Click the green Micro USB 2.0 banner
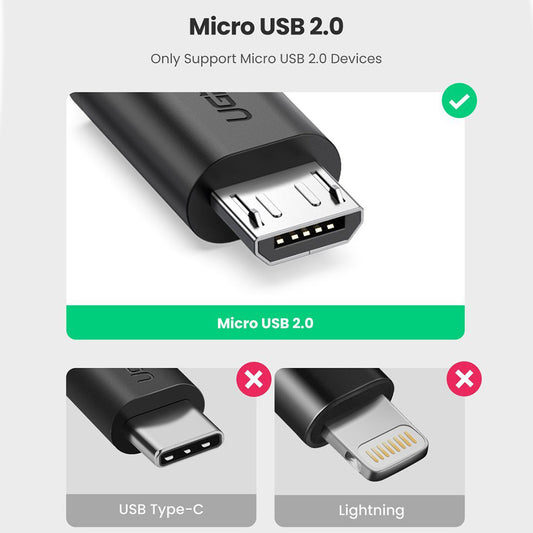Viewport: 533px width, 533px height. point(265,323)
